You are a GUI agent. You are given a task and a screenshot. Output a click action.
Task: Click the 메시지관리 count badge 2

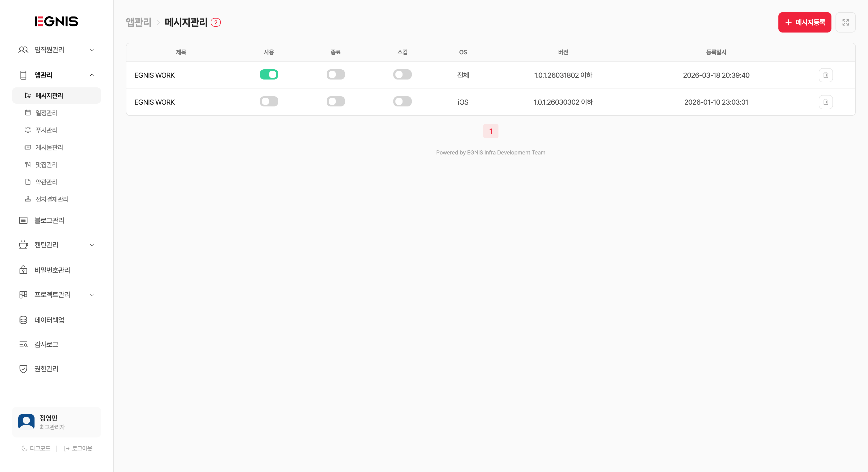point(216,22)
